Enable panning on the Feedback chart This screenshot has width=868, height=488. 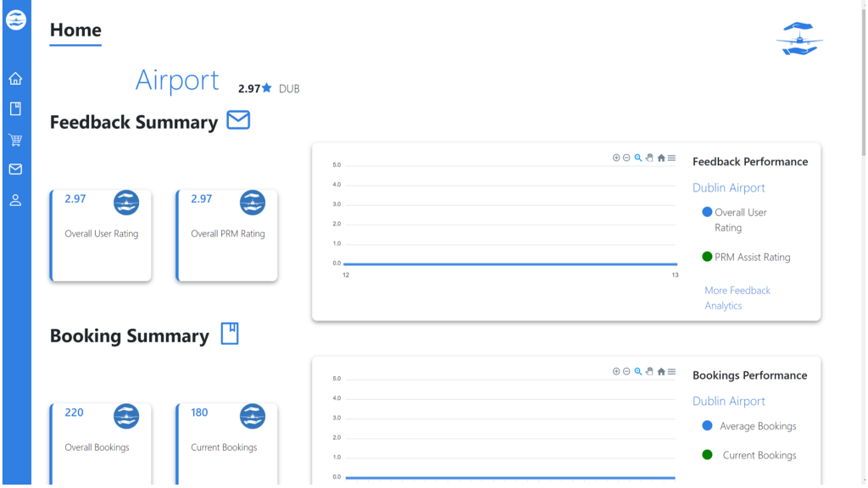click(649, 158)
